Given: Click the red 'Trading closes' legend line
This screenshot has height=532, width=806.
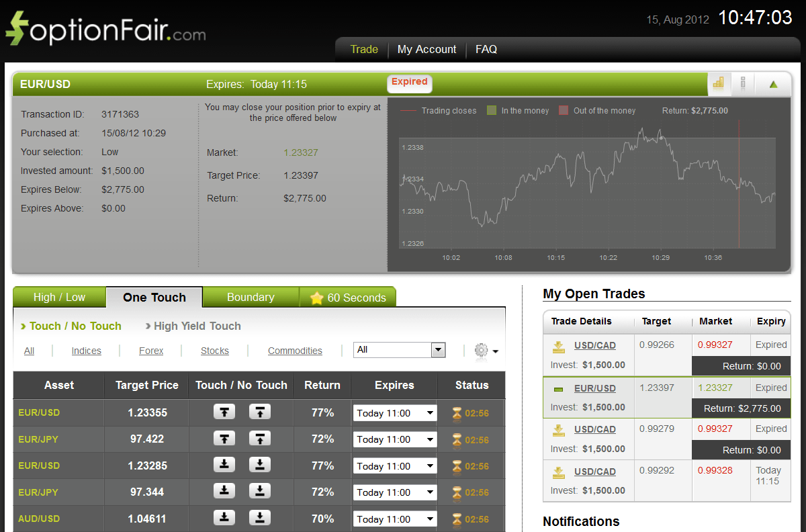Looking at the screenshot, I should 408,111.
